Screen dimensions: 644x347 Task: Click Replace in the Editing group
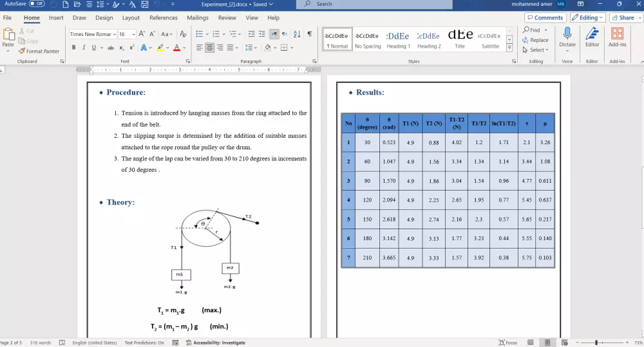[535, 40]
